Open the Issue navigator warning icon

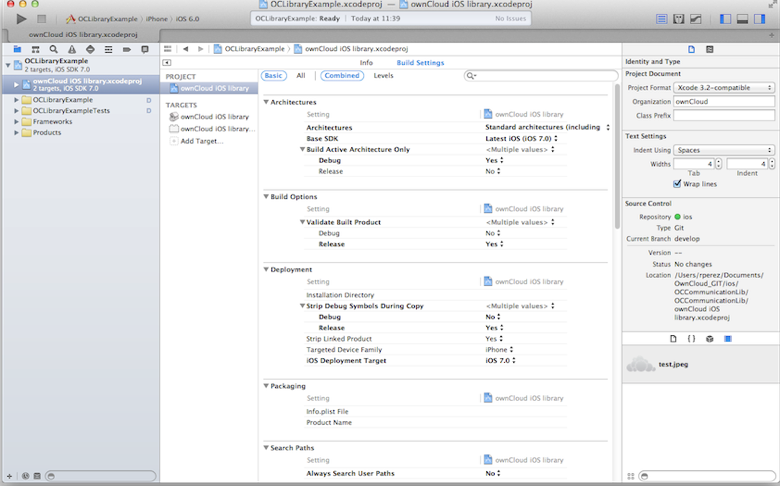point(72,48)
